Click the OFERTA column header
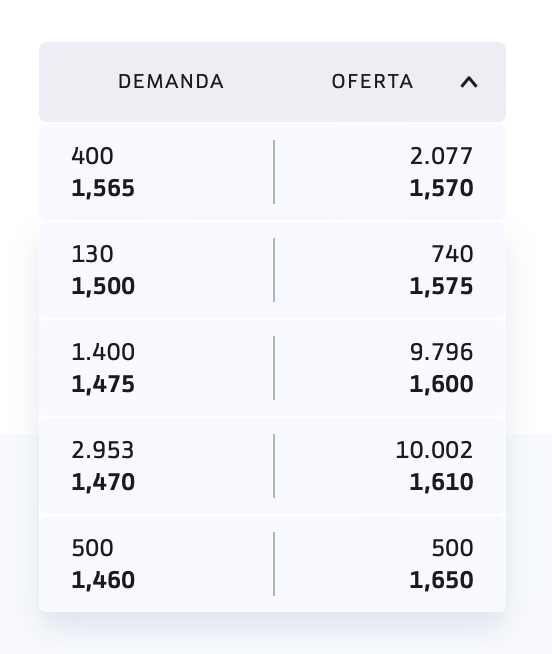552x654 pixels. click(372, 82)
